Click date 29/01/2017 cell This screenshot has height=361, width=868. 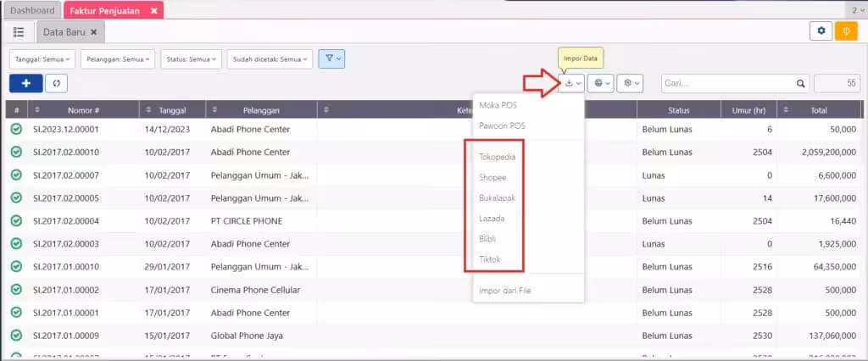[167, 267]
